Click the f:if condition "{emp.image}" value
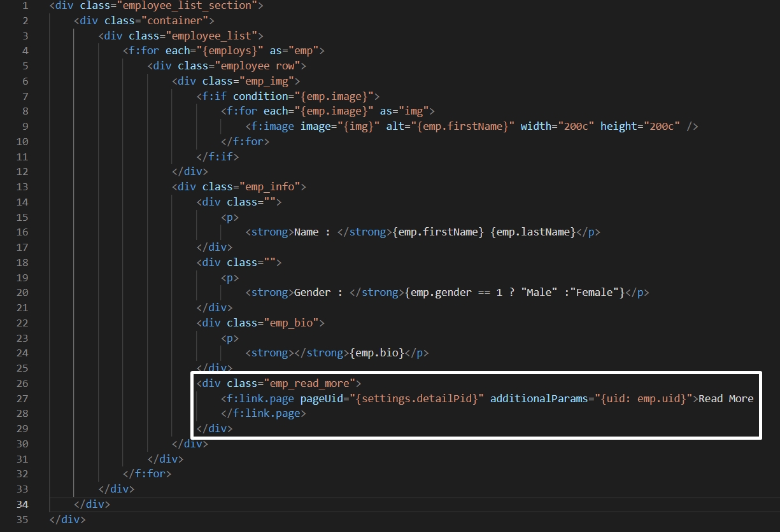The height and width of the screenshot is (532, 780). (334, 97)
